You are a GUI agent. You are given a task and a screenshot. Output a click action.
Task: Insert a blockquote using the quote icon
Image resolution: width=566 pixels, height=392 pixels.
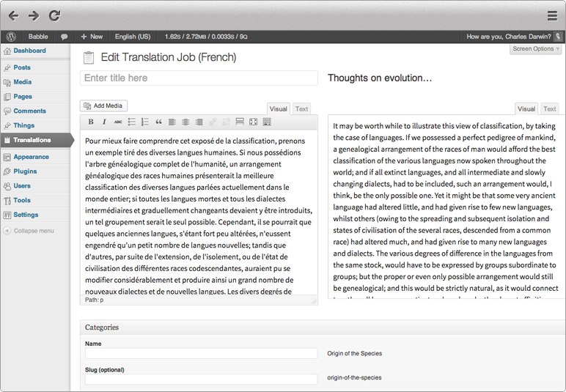(158, 122)
